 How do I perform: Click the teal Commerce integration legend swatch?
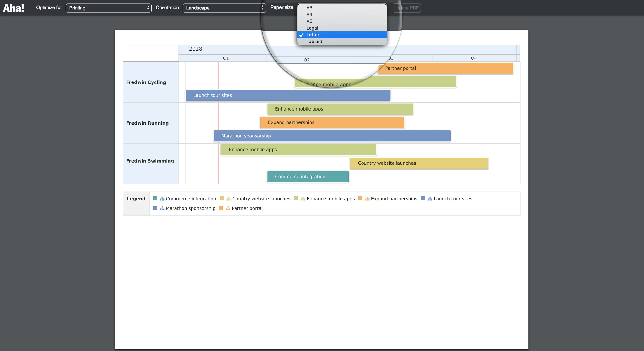[155, 198]
